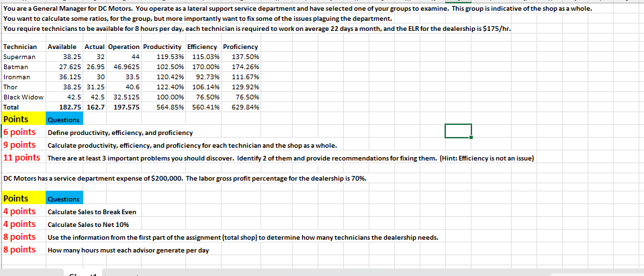Select the 106.14% efficiency cell
This screenshot has width=644, height=276.
point(203,87)
